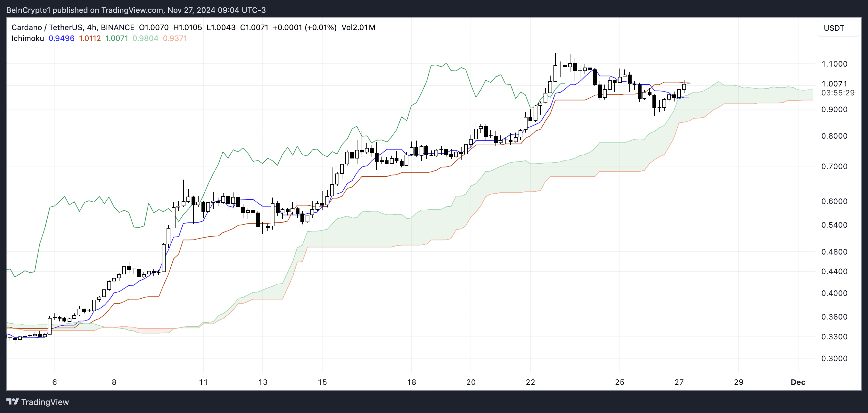The image size is (868, 413).
Task: Click the Cardano / TetherUS symbol title
Action: [47, 28]
